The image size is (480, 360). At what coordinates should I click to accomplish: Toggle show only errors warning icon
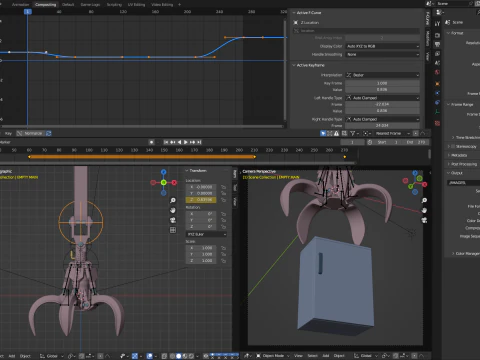(x=336, y=133)
